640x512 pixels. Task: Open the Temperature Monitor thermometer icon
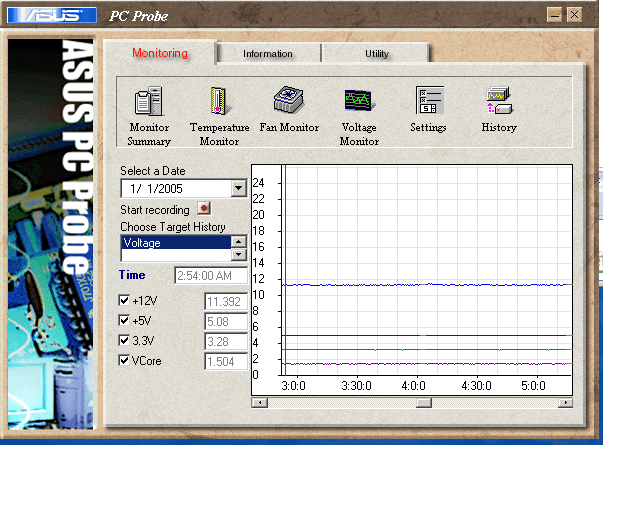click(x=220, y=101)
